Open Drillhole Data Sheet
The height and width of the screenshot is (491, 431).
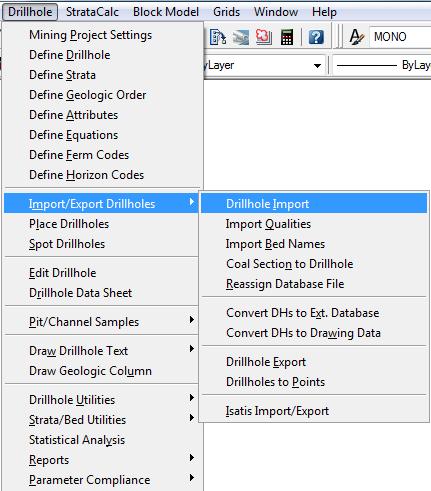pyautogui.click(x=102, y=293)
